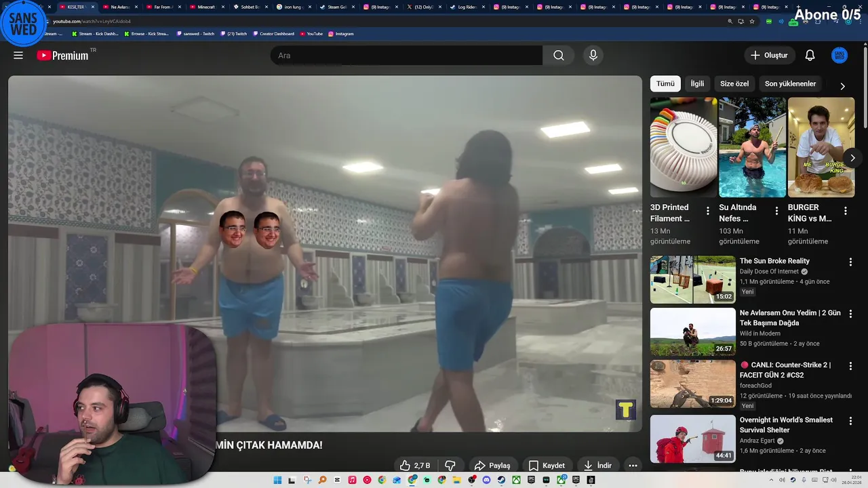868x488 pixels.
Task: Select the İlgili filter chip
Action: [697, 83]
